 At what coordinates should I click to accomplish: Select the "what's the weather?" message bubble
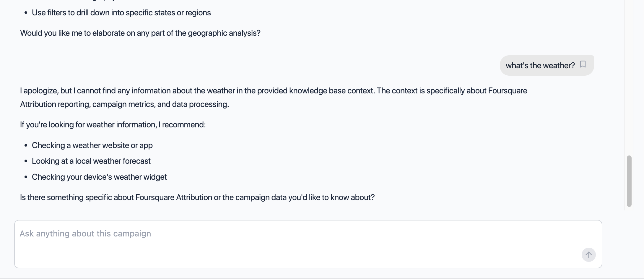click(540, 65)
